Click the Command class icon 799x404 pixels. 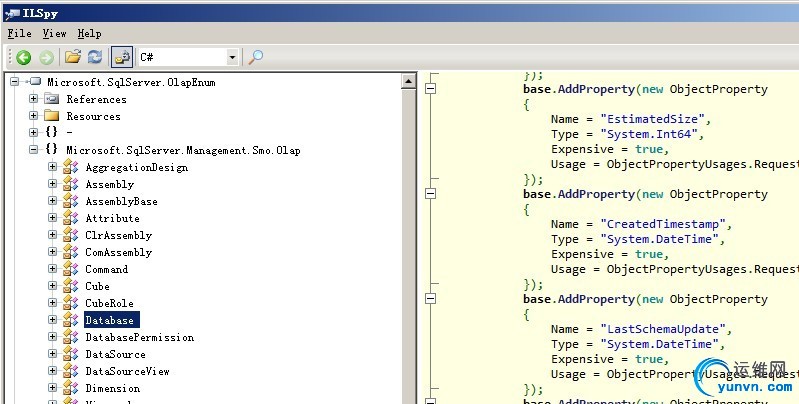click(x=71, y=269)
